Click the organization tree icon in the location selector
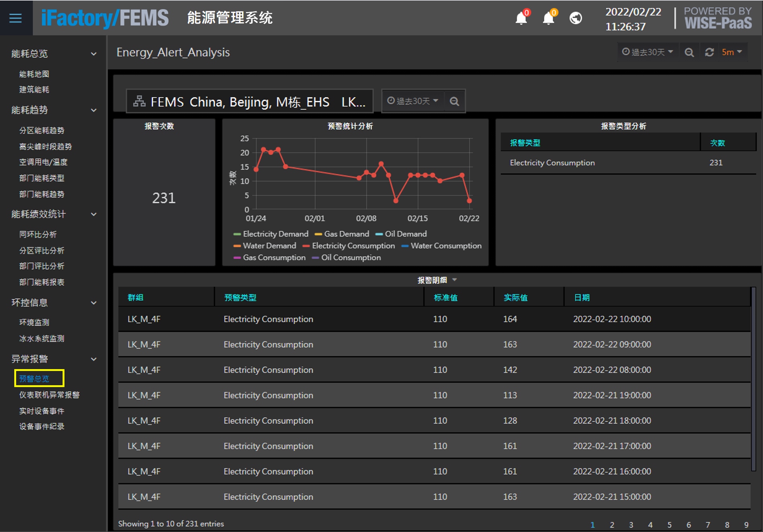Screen dimensions: 763x532 pos(139,101)
